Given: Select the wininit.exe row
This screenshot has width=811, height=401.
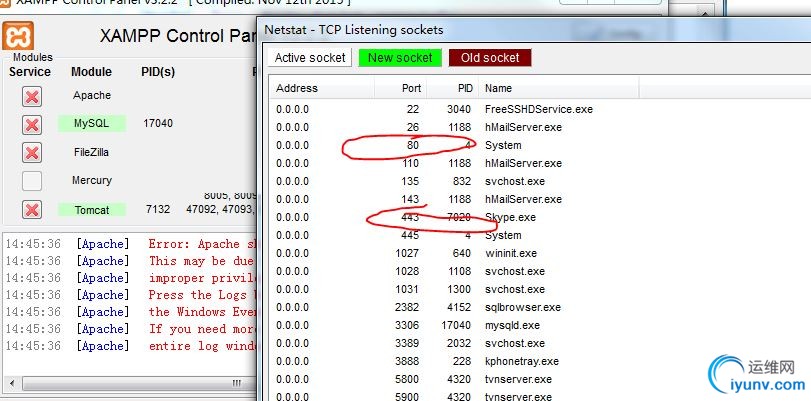Looking at the screenshot, I should click(538, 254).
